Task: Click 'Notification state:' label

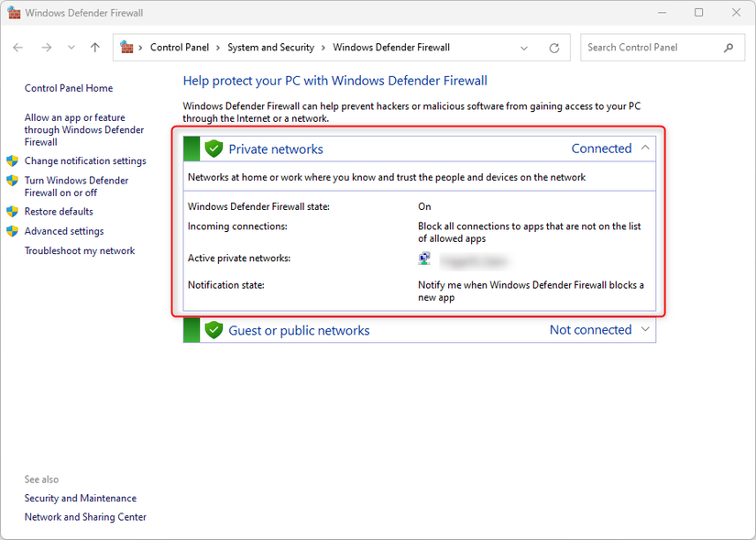Action: 226,285
